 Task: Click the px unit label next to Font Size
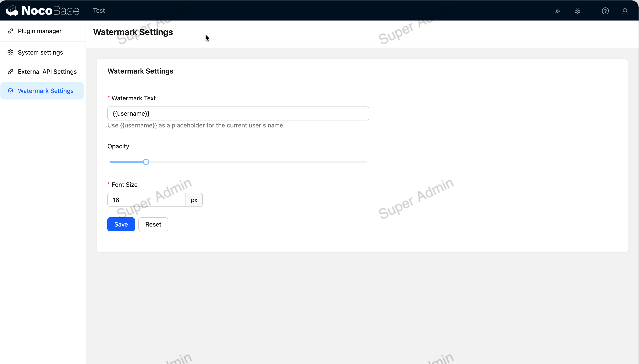click(194, 199)
